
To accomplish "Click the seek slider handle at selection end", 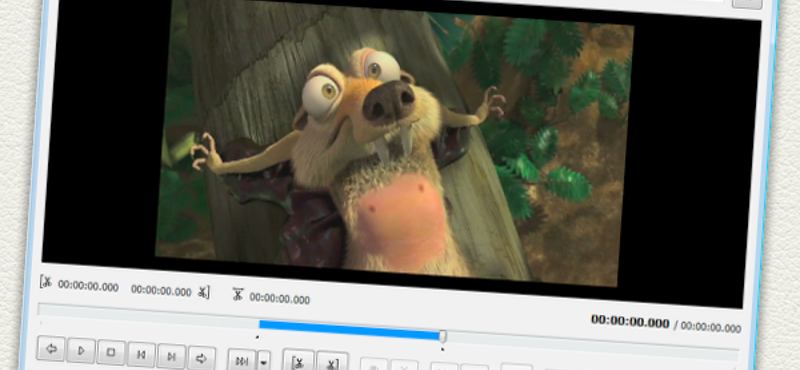I will click(443, 336).
